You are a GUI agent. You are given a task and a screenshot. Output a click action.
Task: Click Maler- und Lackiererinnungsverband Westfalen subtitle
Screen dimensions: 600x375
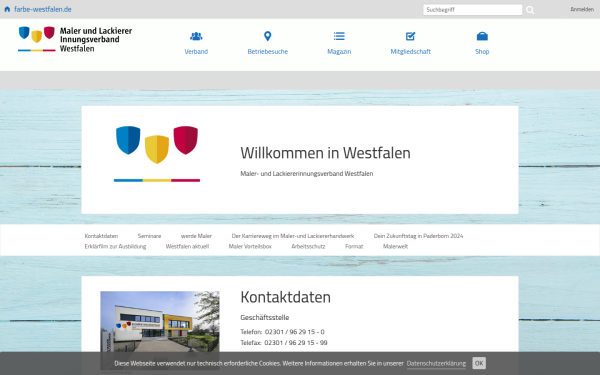[307, 173]
